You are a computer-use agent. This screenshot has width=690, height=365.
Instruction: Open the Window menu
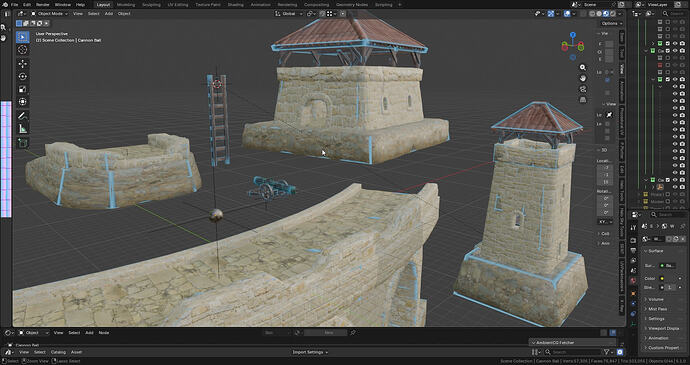[x=63, y=4]
